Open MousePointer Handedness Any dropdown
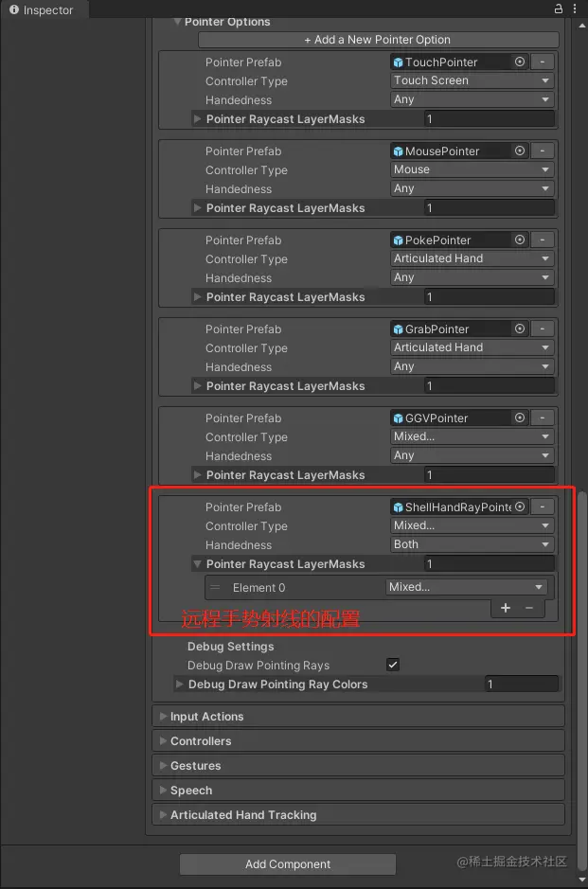Screen dimensions: 588x889 point(472,188)
